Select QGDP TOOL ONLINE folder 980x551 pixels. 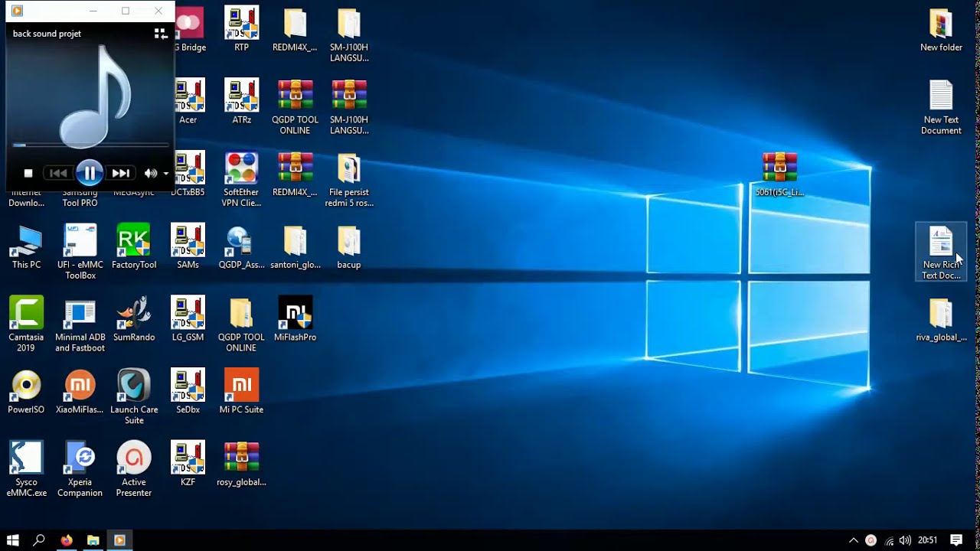[241, 325]
